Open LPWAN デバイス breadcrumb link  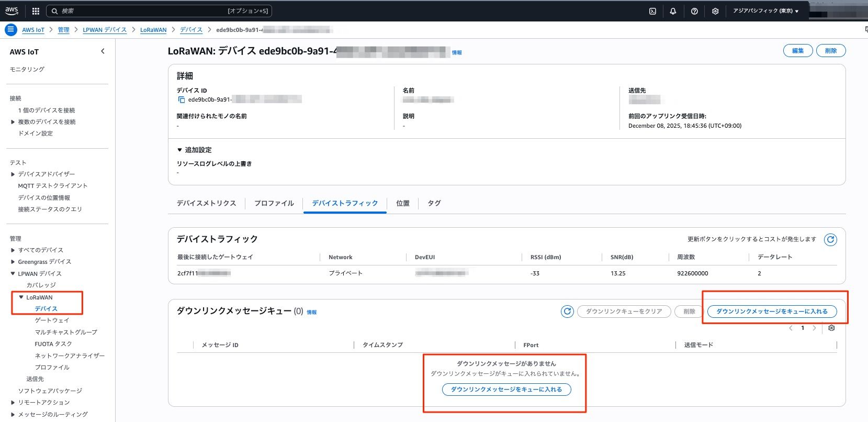coord(105,30)
